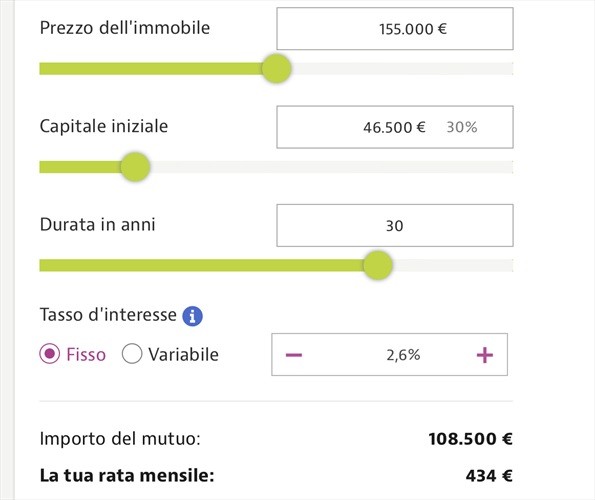Decrease interest rate with minus icon
This screenshot has height=500, width=595.
coord(294,355)
